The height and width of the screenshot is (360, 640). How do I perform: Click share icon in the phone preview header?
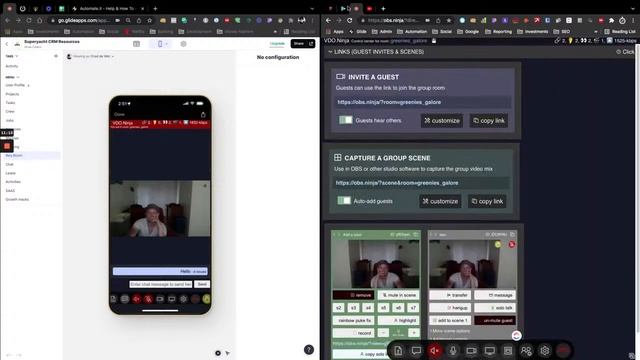coord(203,114)
